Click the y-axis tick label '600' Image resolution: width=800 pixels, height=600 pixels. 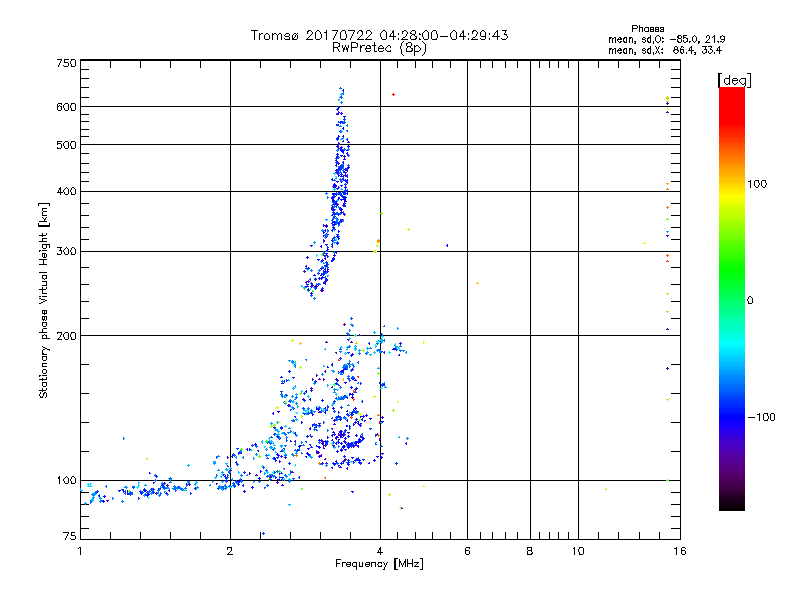coord(66,107)
